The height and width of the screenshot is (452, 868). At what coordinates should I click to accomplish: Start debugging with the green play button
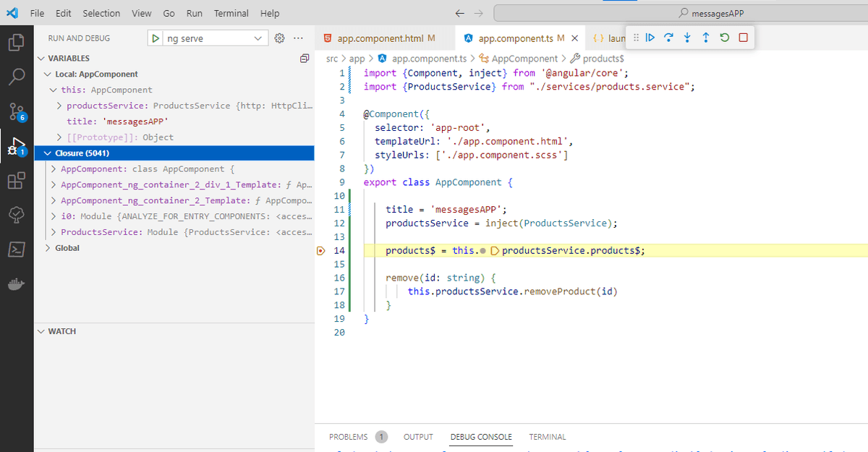point(156,38)
